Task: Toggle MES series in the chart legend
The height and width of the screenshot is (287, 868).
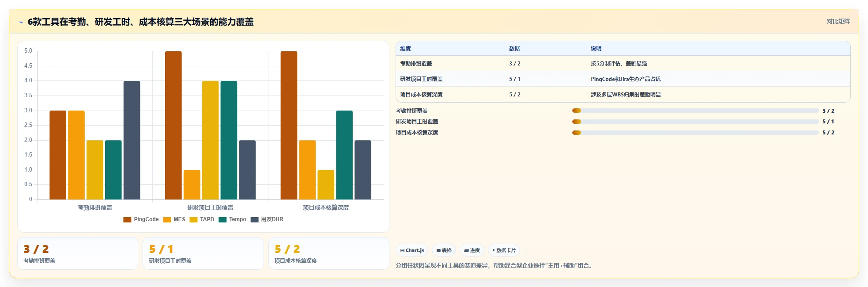Action: pos(174,219)
